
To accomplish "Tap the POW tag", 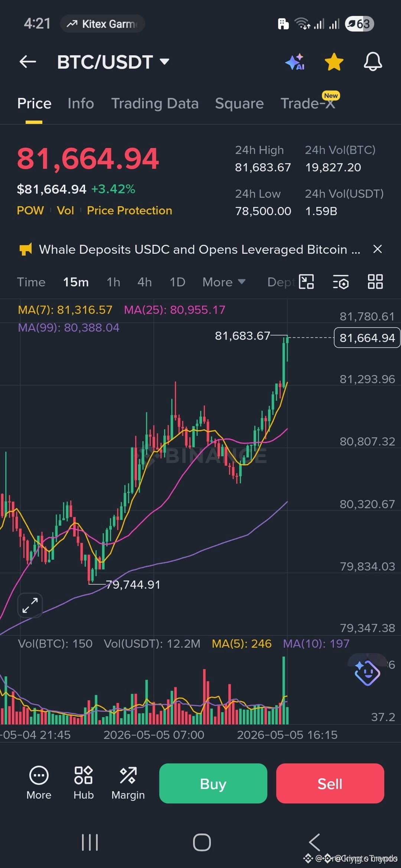I will point(30,210).
